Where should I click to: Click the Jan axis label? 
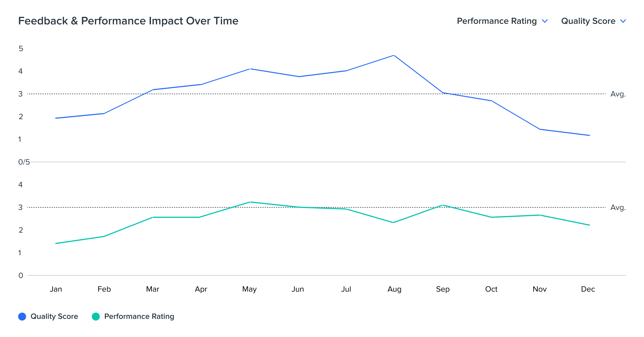click(x=56, y=289)
